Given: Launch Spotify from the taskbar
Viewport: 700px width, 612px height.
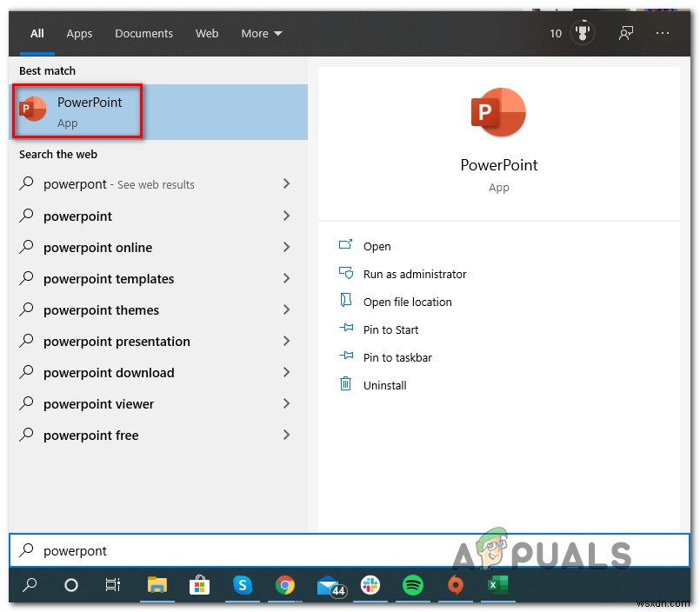Looking at the screenshot, I should [412, 586].
